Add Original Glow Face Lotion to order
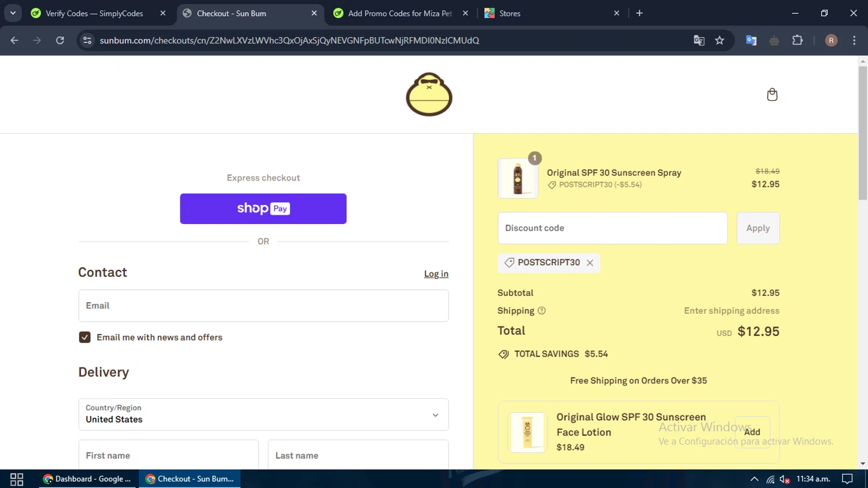This screenshot has width=868, height=488. click(x=752, y=432)
